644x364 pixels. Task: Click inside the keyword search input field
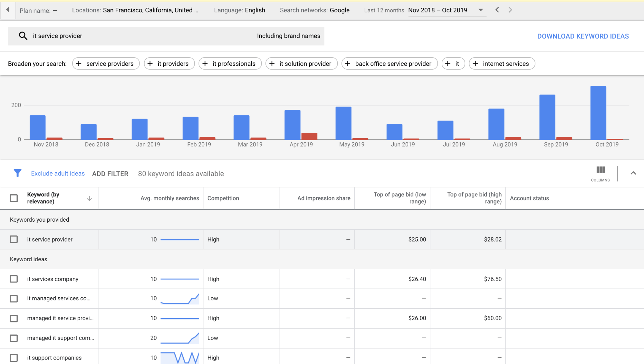(129, 36)
